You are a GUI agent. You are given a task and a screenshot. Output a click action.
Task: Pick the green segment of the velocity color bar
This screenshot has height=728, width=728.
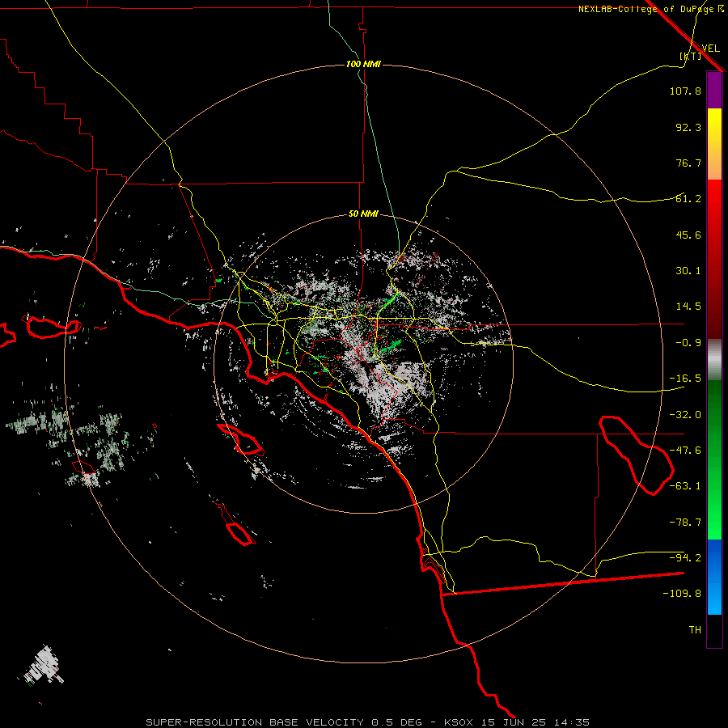pyautogui.click(x=714, y=459)
